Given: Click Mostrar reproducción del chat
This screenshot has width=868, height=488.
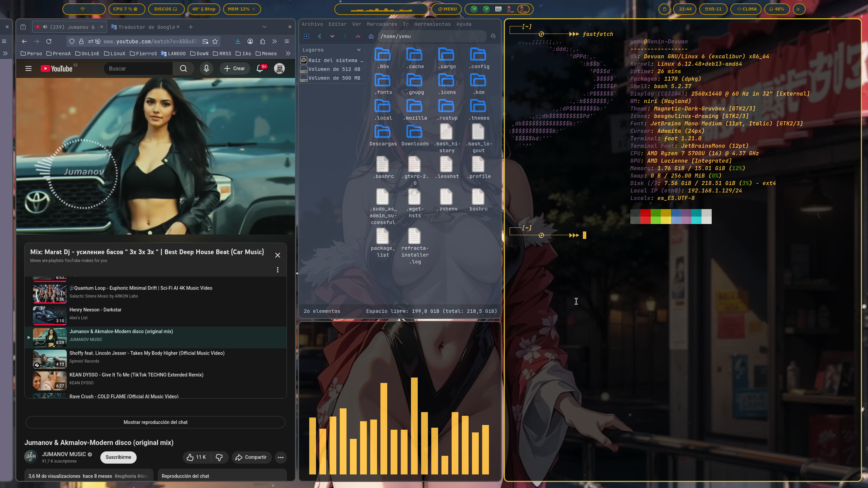Looking at the screenshot, I should click(155, 422).
